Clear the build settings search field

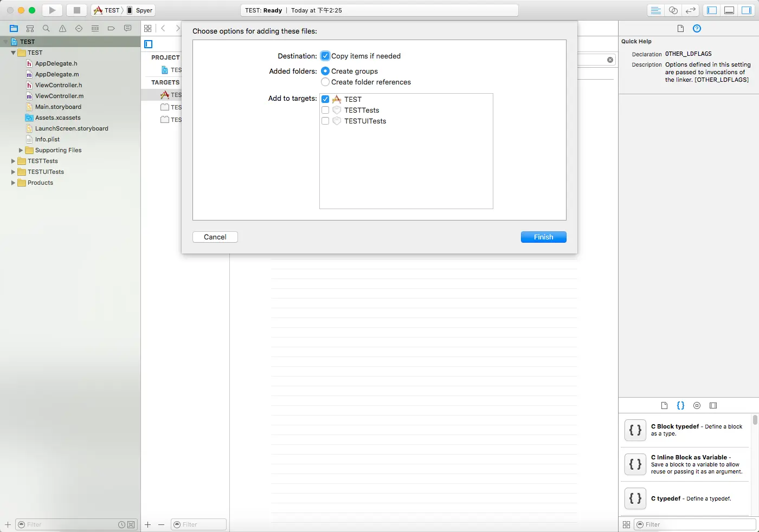pos(610,60)
